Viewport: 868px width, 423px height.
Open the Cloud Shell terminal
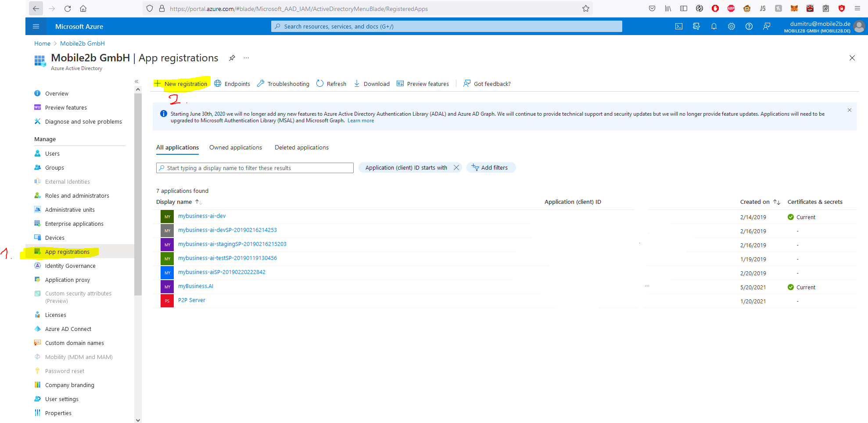[x=678, y=26]
